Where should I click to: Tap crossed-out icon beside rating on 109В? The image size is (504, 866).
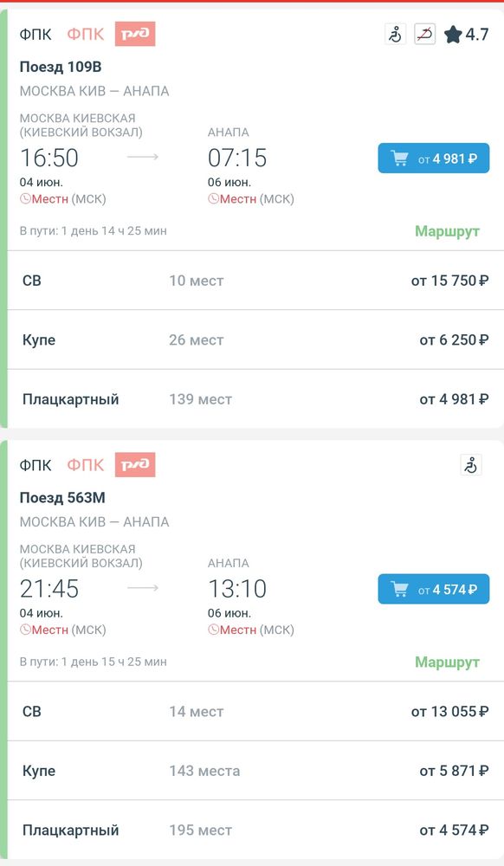[x=425, y=35]
